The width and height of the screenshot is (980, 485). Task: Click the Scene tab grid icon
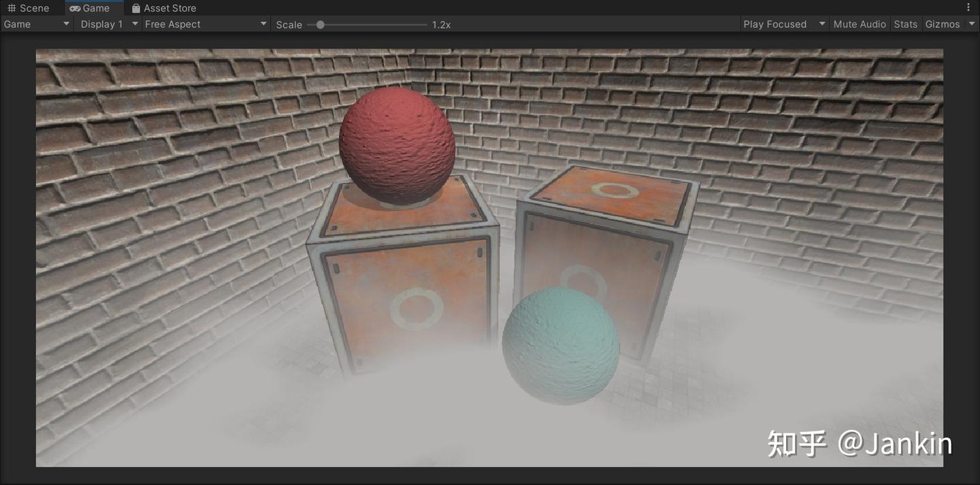pyautogui.click(x=12, y=7)
